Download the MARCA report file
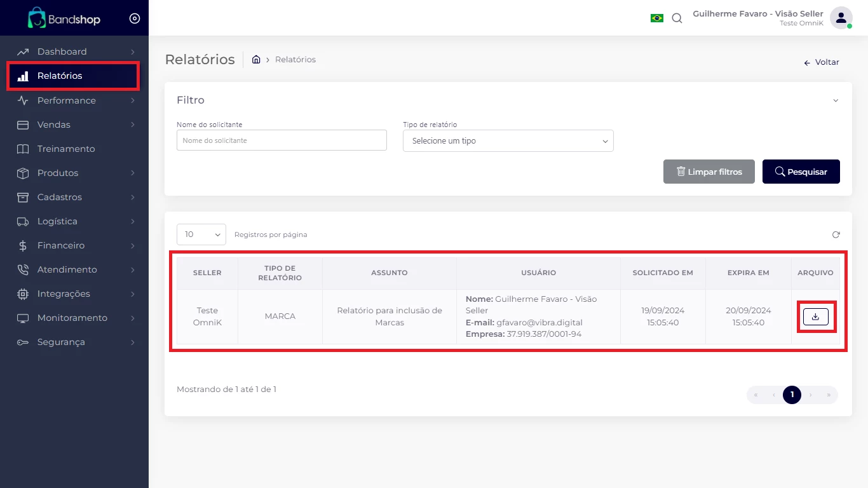This screenshot has height=488, width=868. [815, 316]
